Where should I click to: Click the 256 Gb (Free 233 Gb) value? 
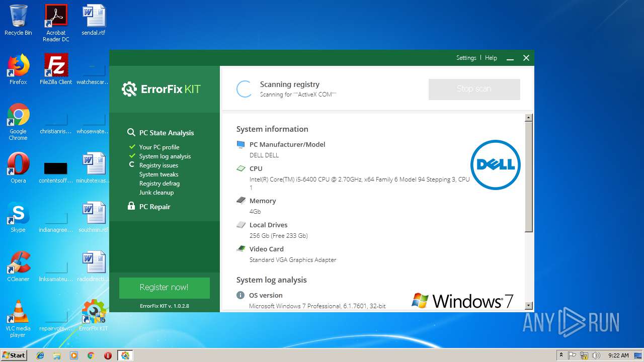[278, 235]
